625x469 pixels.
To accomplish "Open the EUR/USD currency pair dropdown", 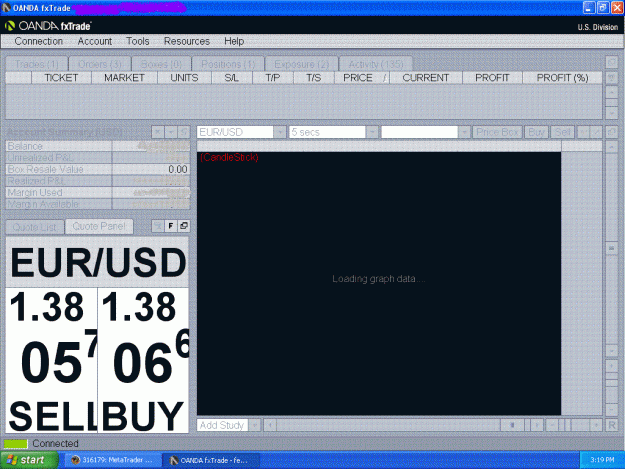I will 241,132.
